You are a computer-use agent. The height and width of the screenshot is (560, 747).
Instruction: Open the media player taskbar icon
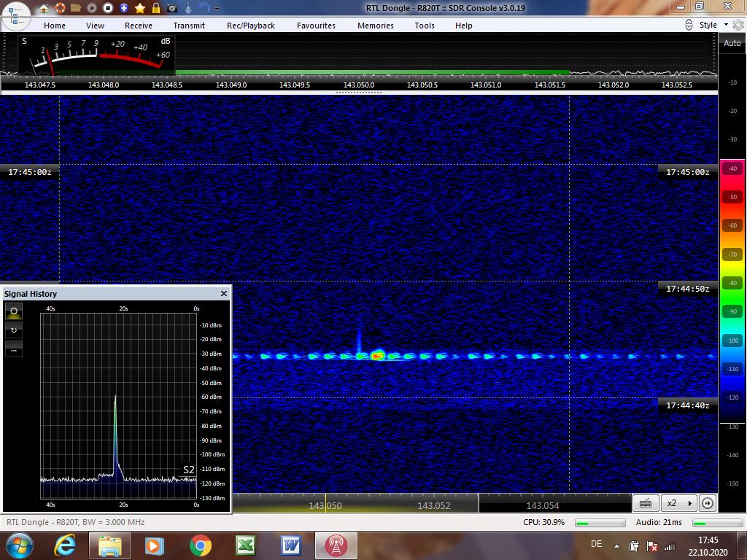pyautogui.click(x=154, y=545)
